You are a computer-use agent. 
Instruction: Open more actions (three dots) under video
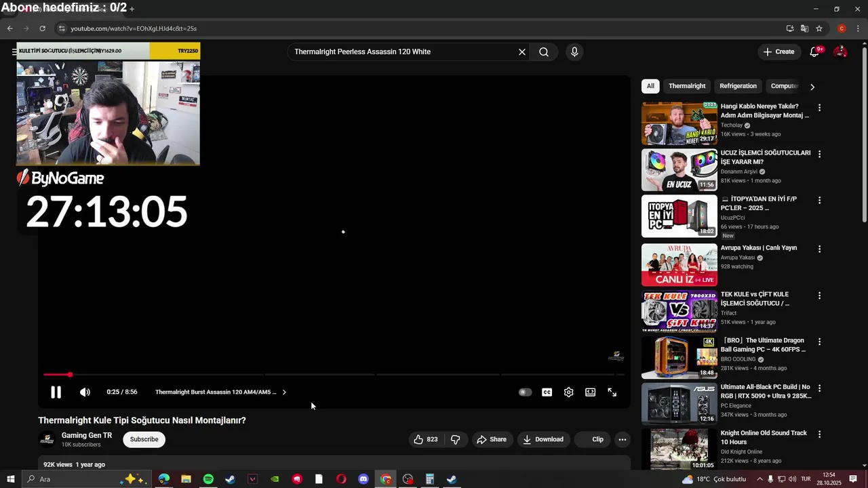click(622, 439)
